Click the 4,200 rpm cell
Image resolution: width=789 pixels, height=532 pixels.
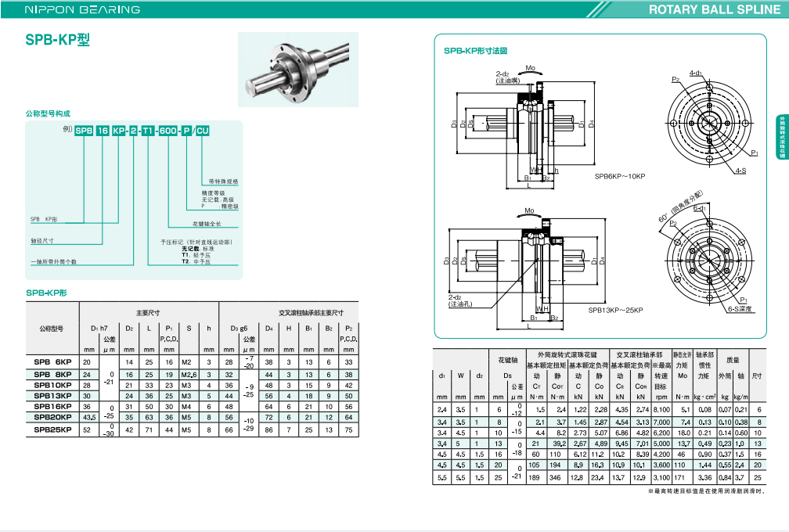tap(661, 454)
